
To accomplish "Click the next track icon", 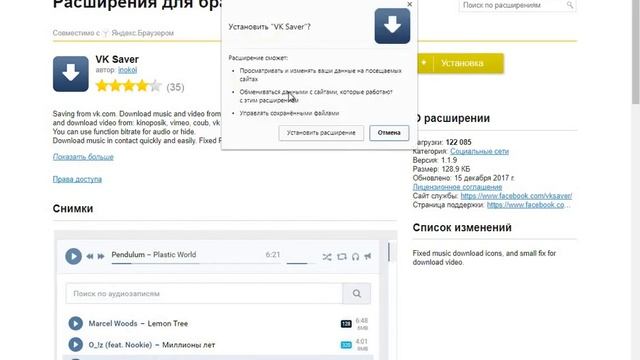I will pos(101,256).
